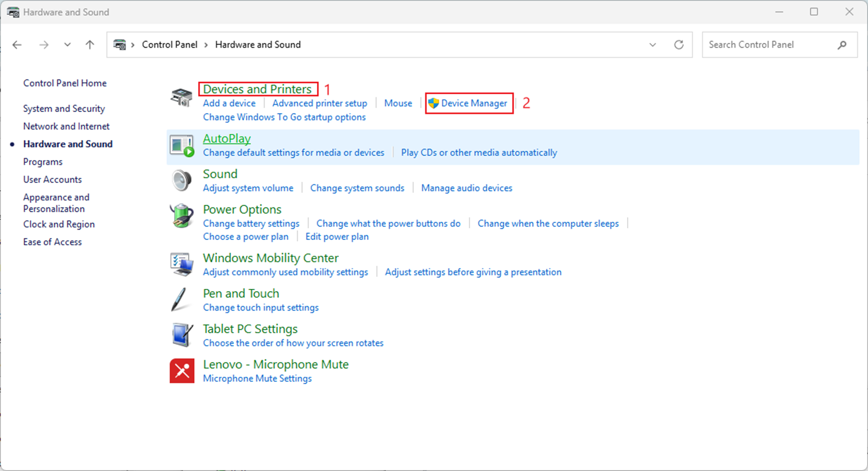Click Microphone Mute Settings link

click(x=257, y=379)
